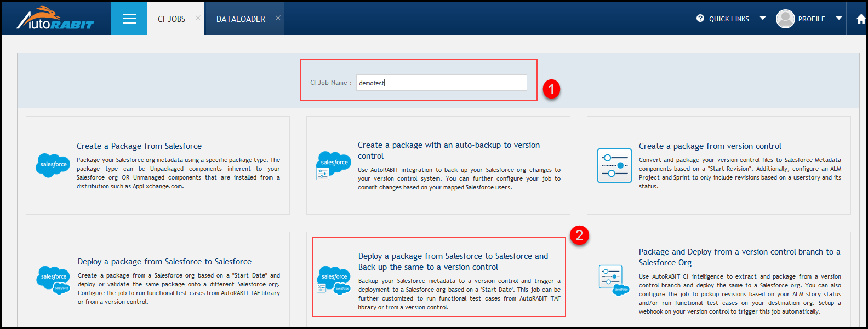Image resolution: width=868 pixels, height=329 pixels.
Task: Click Salesforce icon for auto-backup package card
Action: [x=334, y=165]
